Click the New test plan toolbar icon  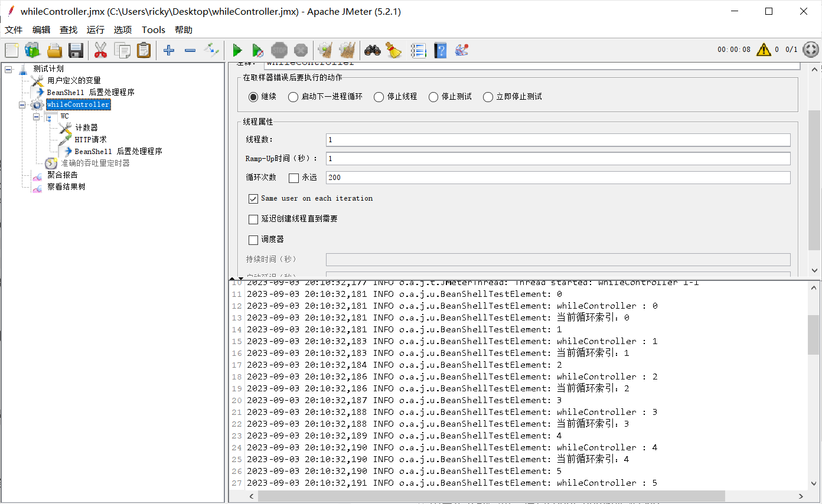click(x=12, y=50)
